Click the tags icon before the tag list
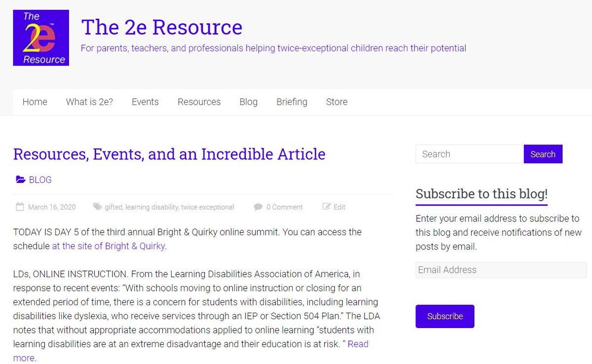 coord(98,207)
